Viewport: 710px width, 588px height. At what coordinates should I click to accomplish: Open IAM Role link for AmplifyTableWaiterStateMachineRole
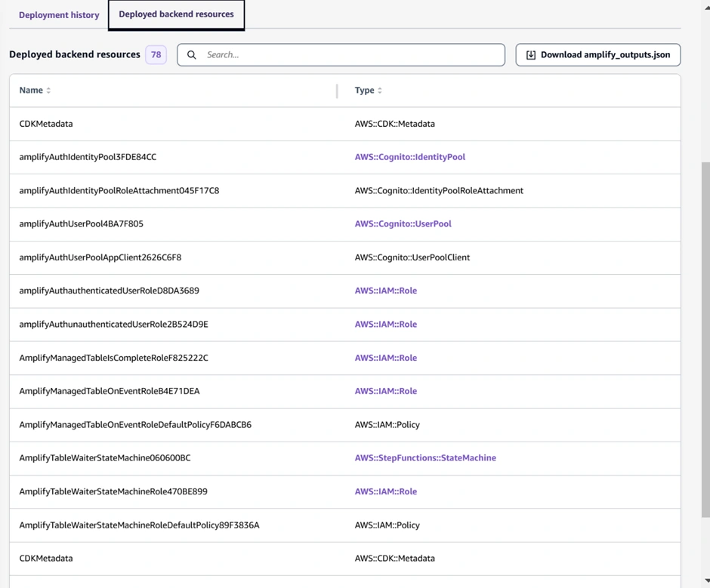385,491
